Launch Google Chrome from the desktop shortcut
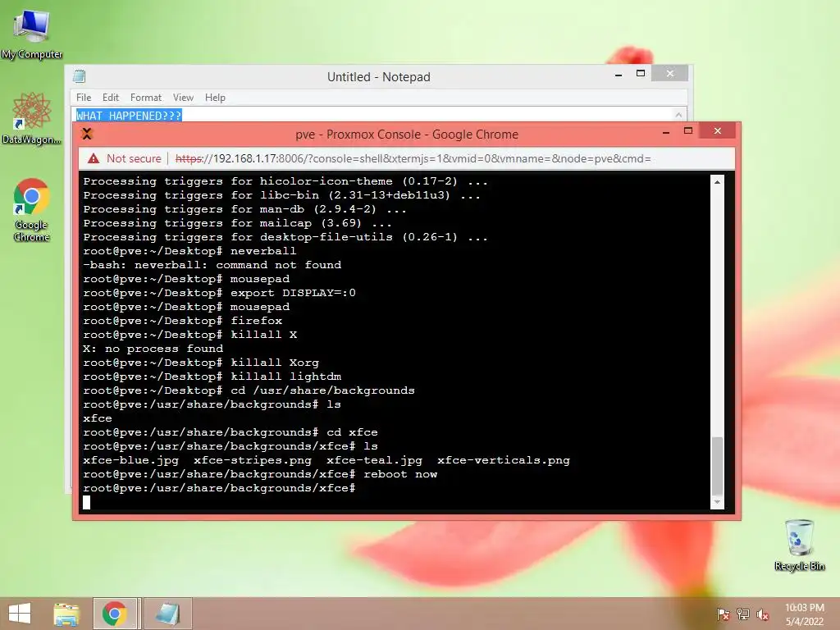Image resolution: width=840 pixels, height=630 pixels. pyautogui.click(x=32, y=210)
